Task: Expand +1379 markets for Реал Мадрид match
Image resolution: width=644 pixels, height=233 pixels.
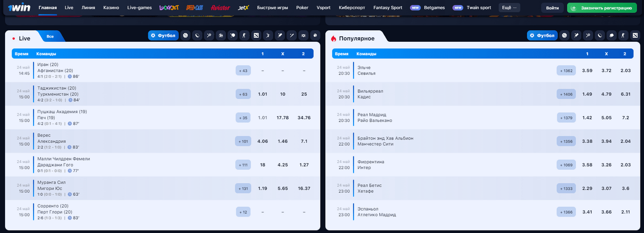Action: (566, 118)
